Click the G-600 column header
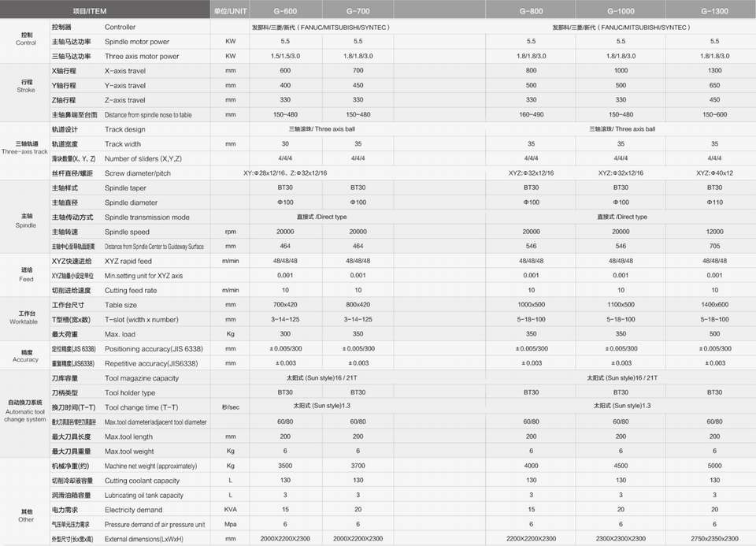Viewport: 756px width, 546px height. click(285, 9)
